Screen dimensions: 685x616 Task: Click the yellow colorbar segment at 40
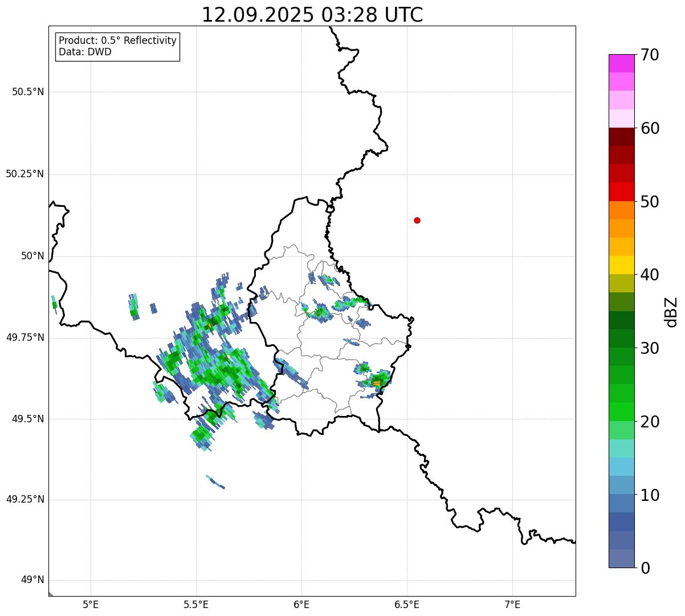[x=622, y=265]
